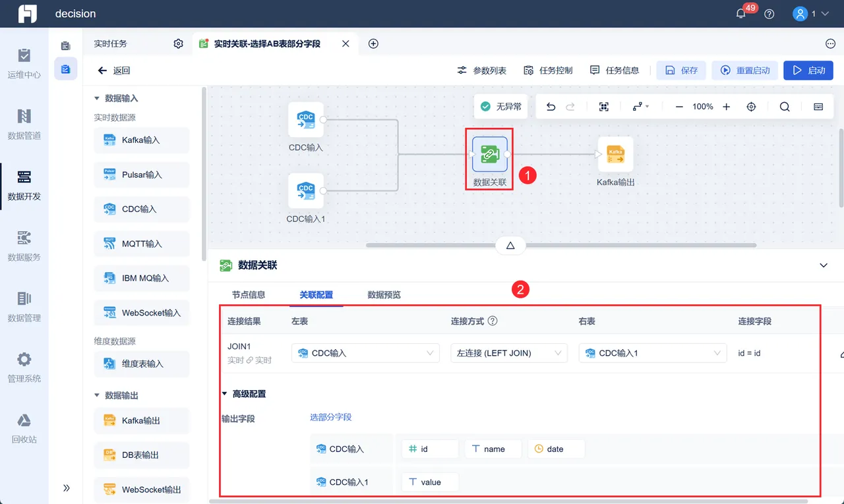Fit canvas to screen icon
Viewport: 844px width, 504px height.
coord(603,107)
